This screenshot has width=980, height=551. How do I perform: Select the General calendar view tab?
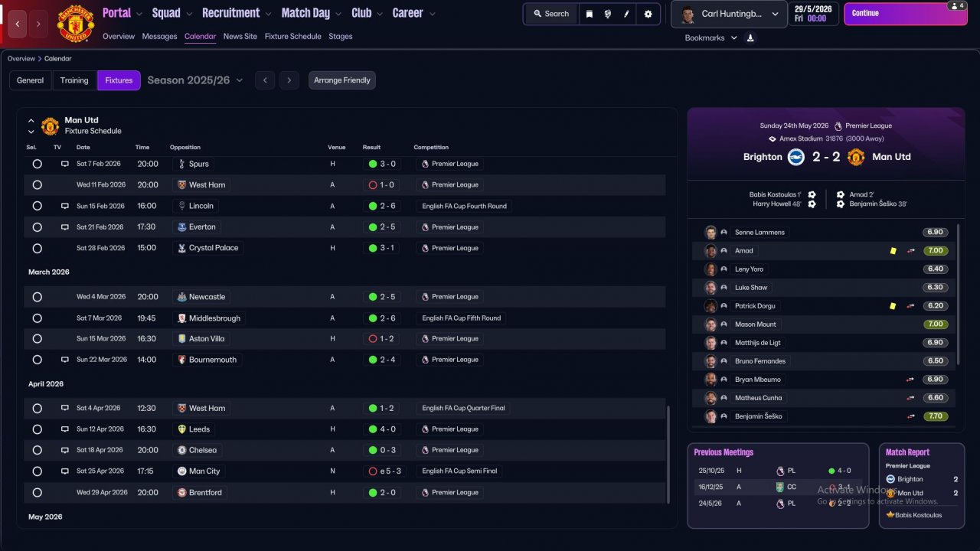pyautogui.click(x=31, y=80)
